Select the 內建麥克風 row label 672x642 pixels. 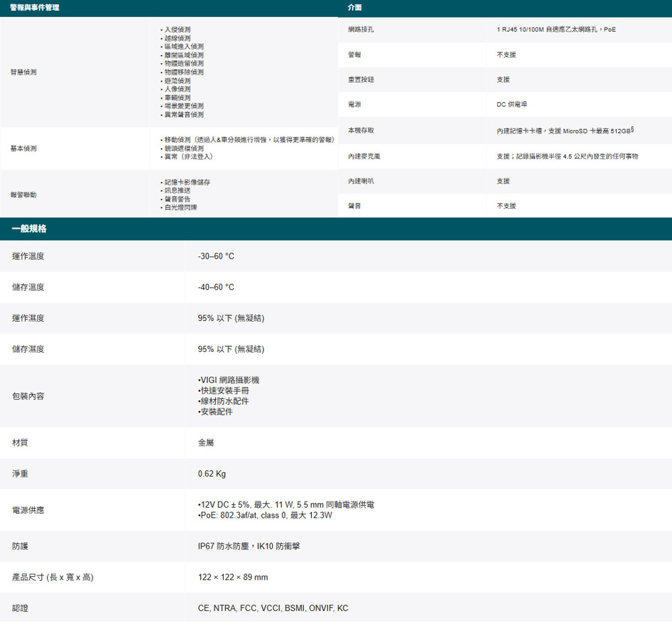tap(364, 156)
